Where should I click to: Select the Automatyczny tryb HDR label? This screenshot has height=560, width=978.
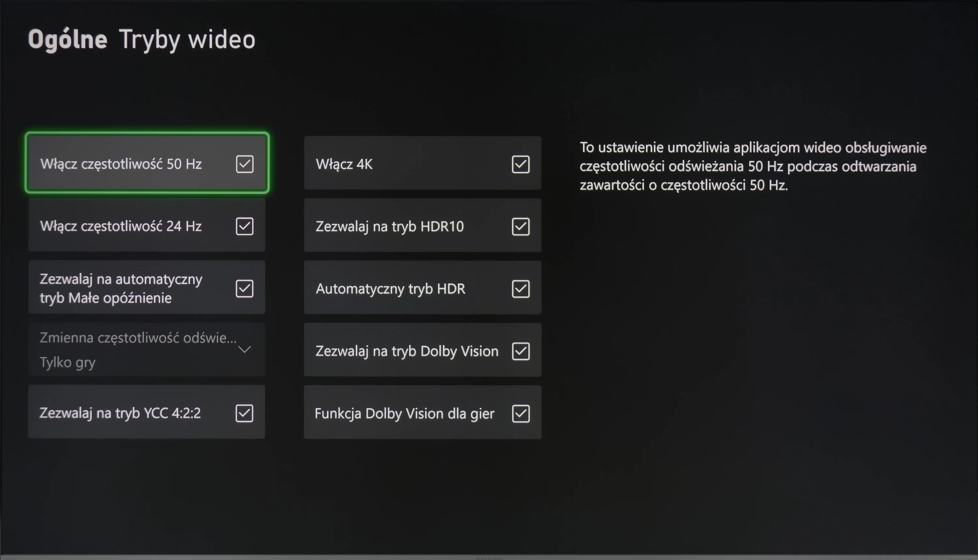(390, 289)
